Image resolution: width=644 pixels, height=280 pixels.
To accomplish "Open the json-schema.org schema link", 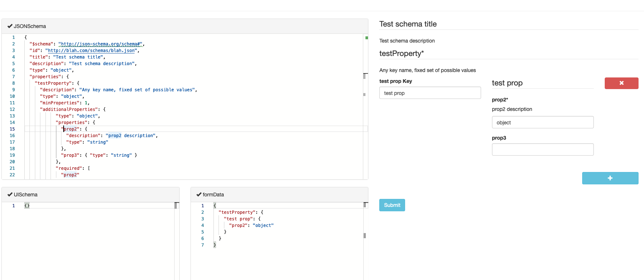I will click(100, 44).
